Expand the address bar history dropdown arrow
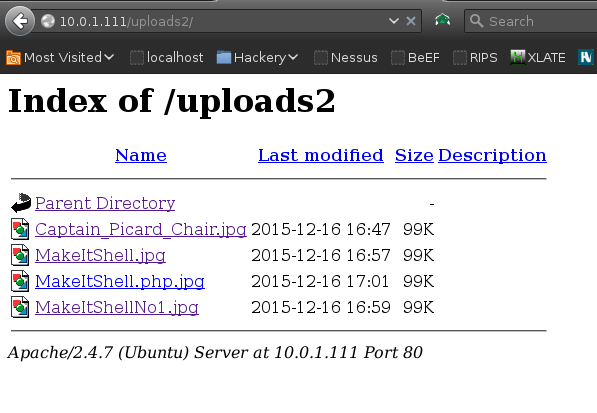Image resolution: width=597 pixels, height=413 pixels. click(394, 21)
